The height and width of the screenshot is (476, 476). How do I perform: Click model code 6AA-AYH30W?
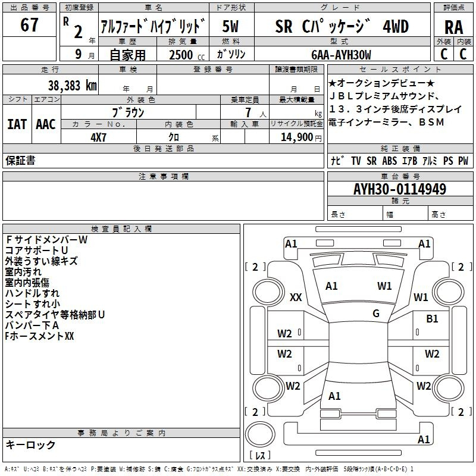tap(340, 55)
